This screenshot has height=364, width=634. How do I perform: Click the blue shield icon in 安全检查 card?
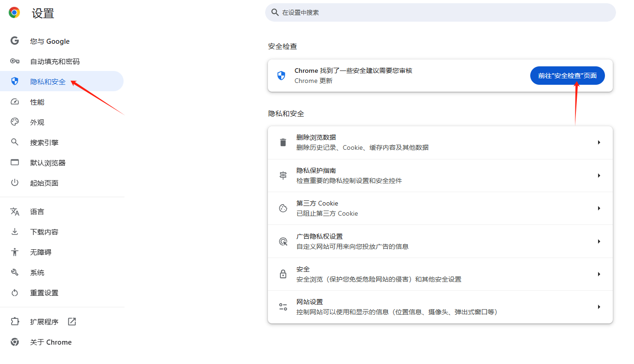(281, 76)
